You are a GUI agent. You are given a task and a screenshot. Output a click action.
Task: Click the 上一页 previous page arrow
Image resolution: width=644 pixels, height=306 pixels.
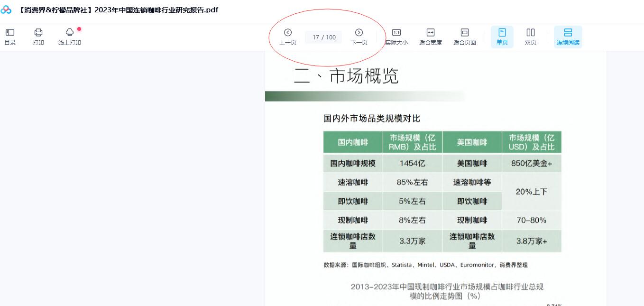[x=287, y=37]
